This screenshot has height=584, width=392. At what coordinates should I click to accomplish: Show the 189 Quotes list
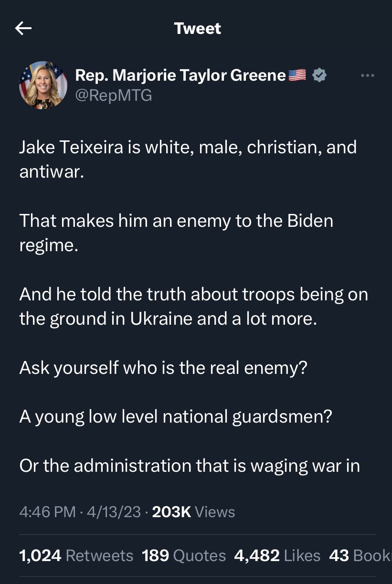click(x=184, y=555)
